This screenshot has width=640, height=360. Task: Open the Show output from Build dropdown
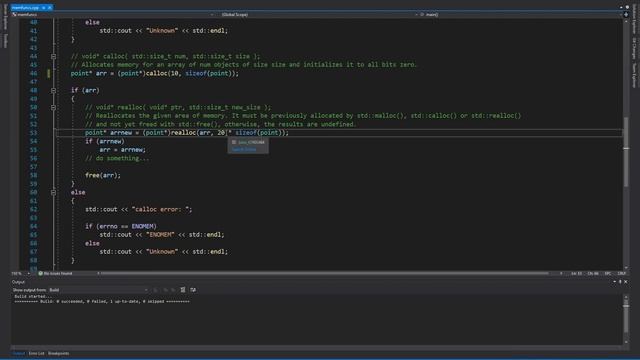[98, 290]
